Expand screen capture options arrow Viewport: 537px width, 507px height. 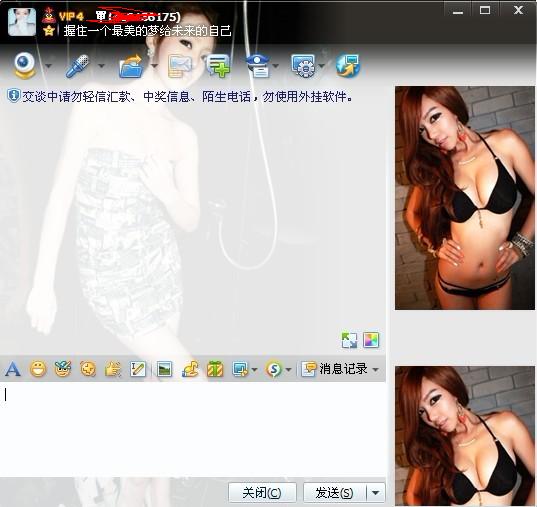(254, 370)
